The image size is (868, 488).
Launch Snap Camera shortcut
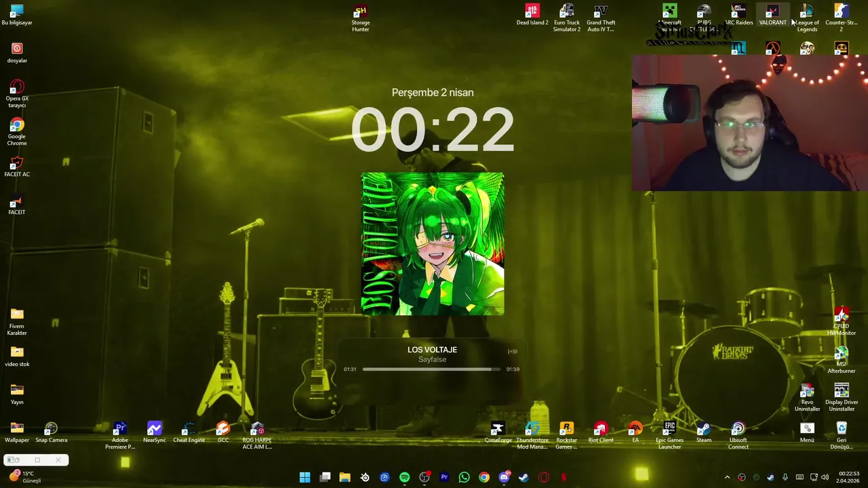(52, 432)
